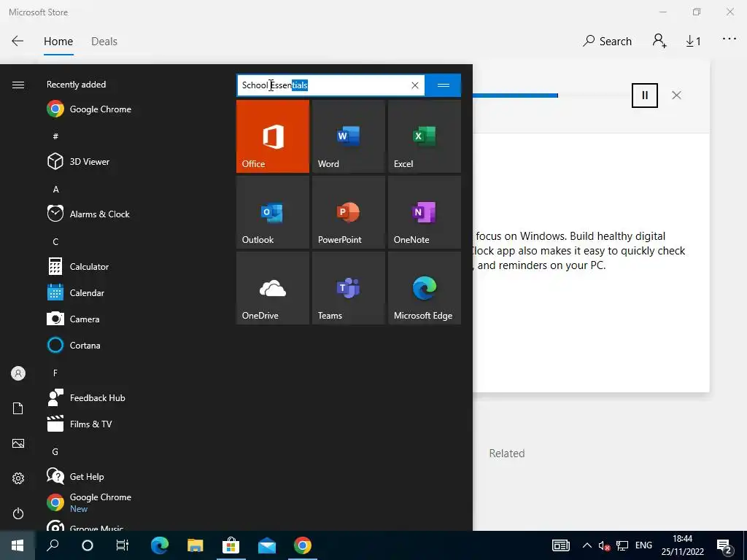Image resolution: width=747 pixels, height=560 pixels.
Task: Open the OneDrive tile
Action: 273,288
